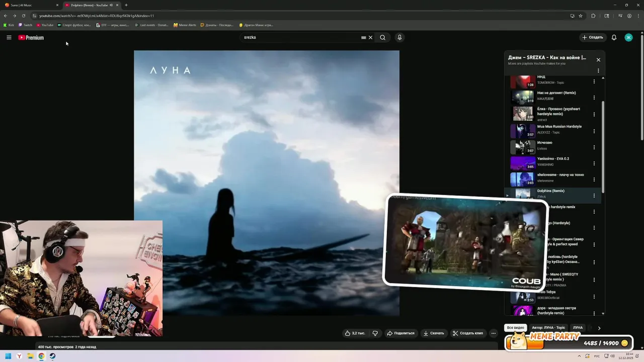Dislike the video with thumbs-down button
644x362 pixels.
pos(375,333)
